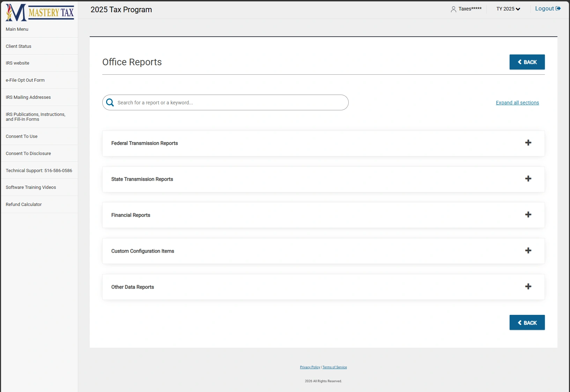Click Technical Support phone number entry
The width and height of the screenshot is (570, 392).
pos(39,171)
